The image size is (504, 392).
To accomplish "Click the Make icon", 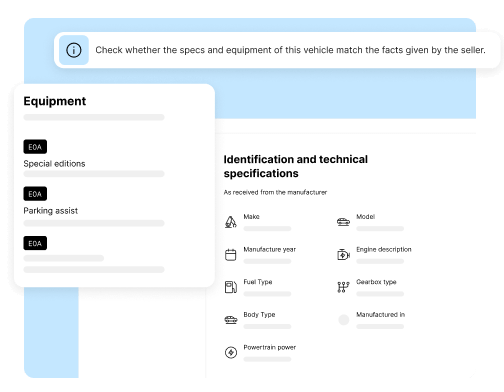I will [x=231, y=222].
